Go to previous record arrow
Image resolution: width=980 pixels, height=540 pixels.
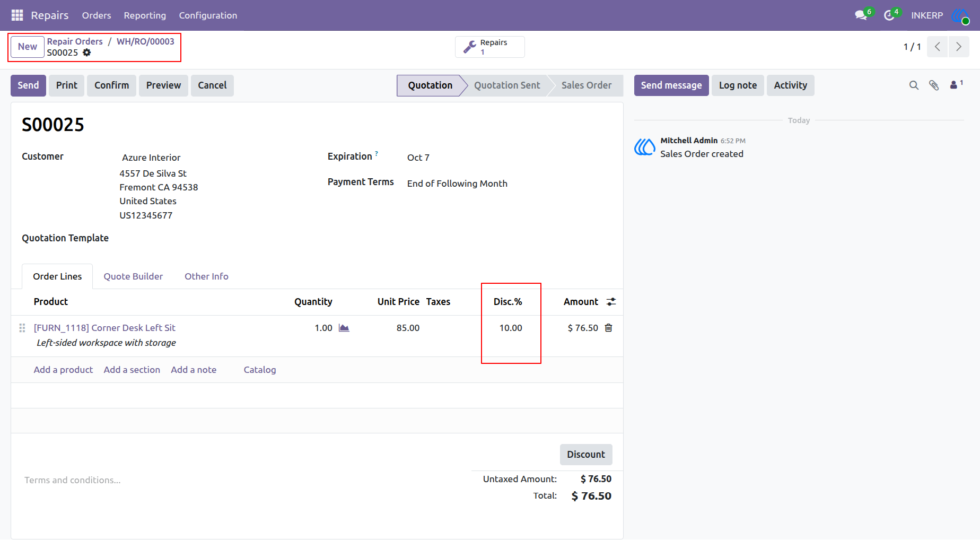tap(938, 47)
